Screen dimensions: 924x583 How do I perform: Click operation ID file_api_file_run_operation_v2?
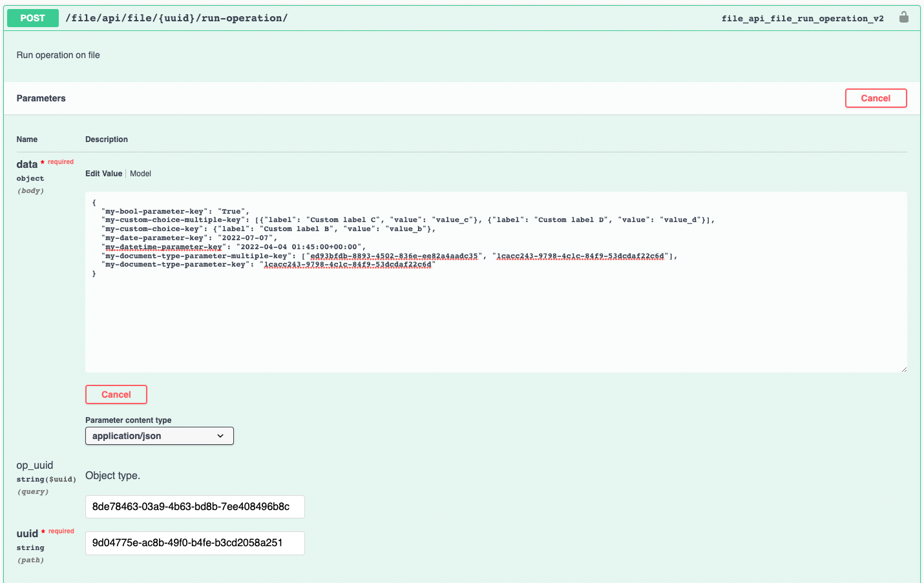[x=802, y=19]
